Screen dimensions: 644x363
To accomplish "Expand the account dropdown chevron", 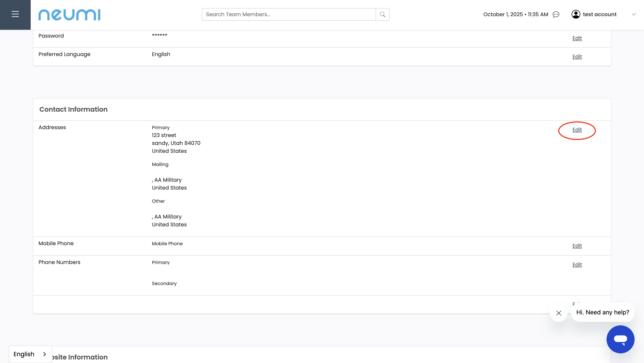I will [x=634, y=14].
